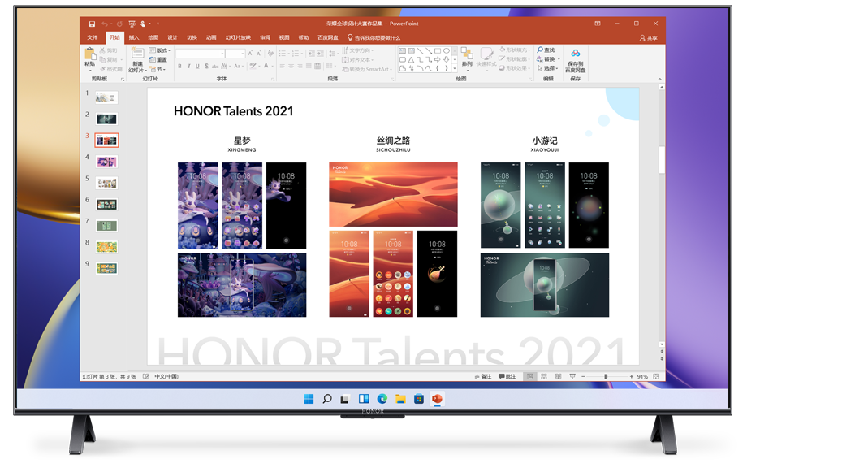Open Windows Start menu
Image resolution: width=868 pixels, height=472 pixels.
coord(309,399)
